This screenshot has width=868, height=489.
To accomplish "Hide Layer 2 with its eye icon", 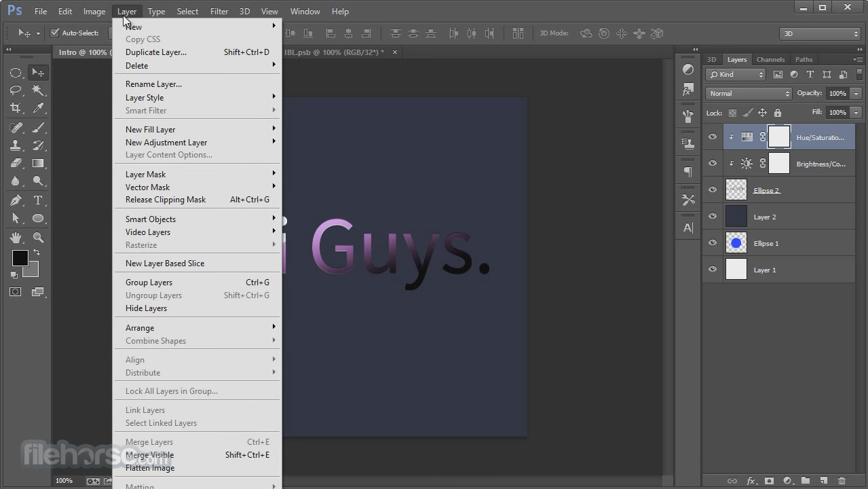I will tap(713, 217).
